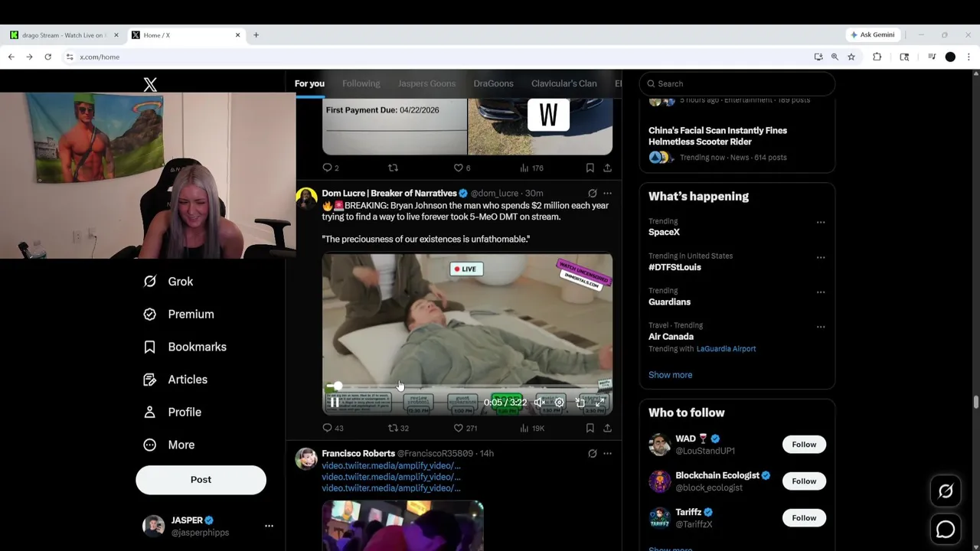Close the Home / X browser tab

click(x=237, y=35)
